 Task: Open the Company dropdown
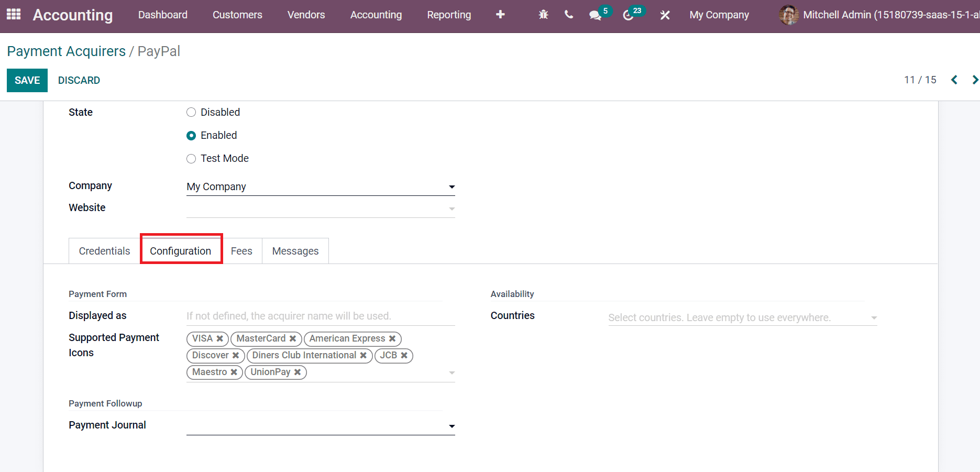[321, 187]
